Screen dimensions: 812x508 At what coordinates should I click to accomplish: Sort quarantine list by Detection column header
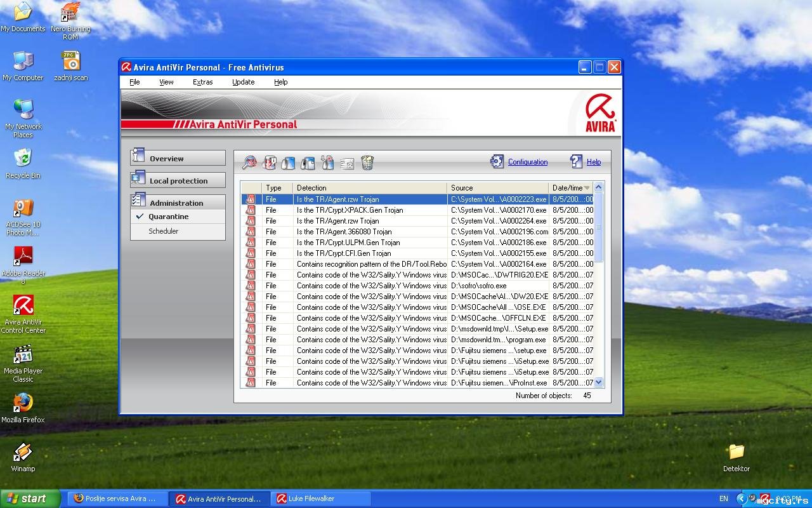click(370, 188)
